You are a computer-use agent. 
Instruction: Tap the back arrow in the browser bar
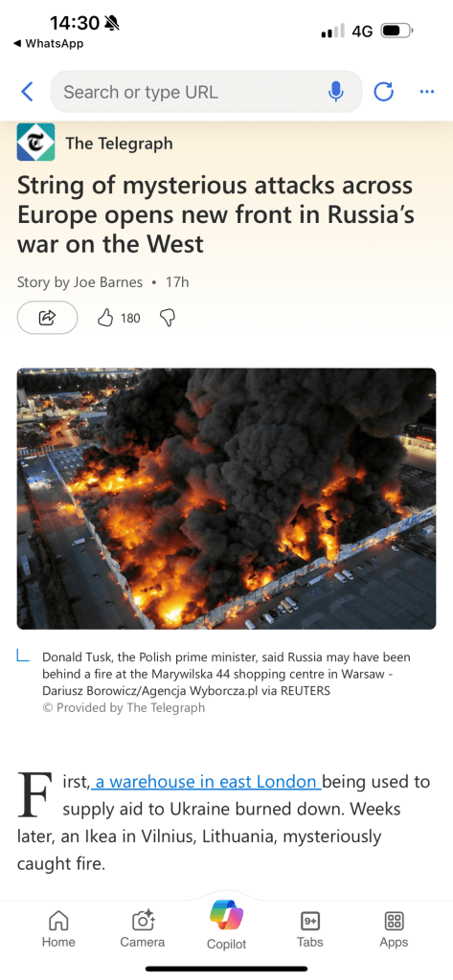click(27, 92)
